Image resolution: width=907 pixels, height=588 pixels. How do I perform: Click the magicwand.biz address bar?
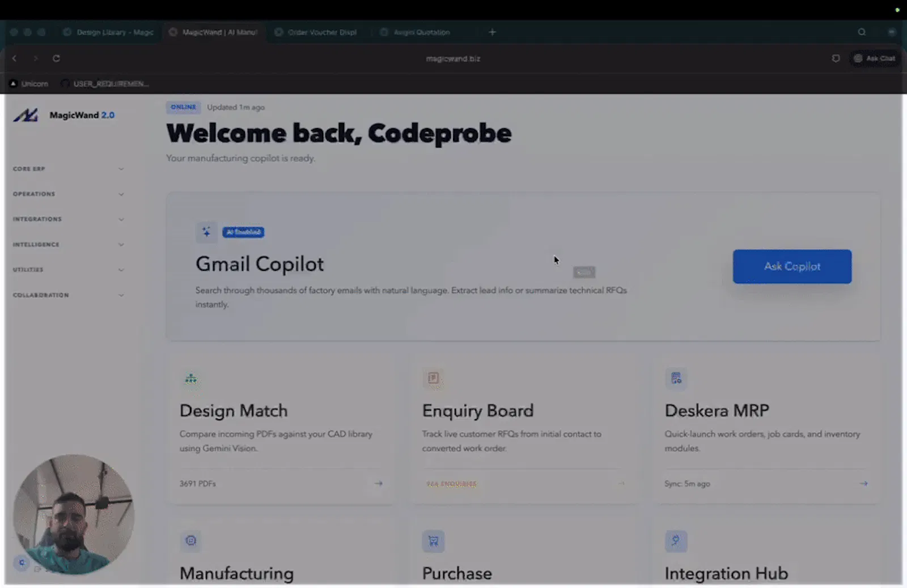point(453,58)
